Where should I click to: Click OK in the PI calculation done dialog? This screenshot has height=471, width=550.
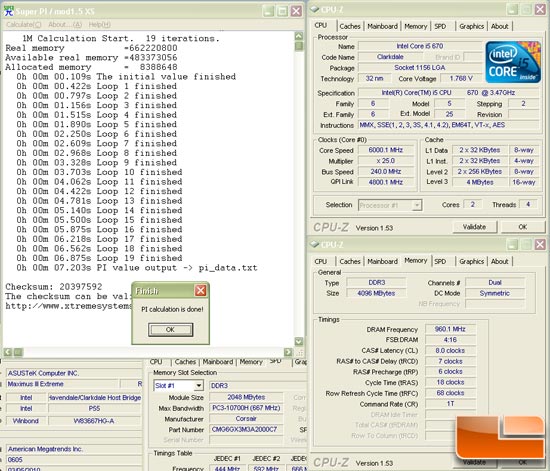[x=170, y=330]
